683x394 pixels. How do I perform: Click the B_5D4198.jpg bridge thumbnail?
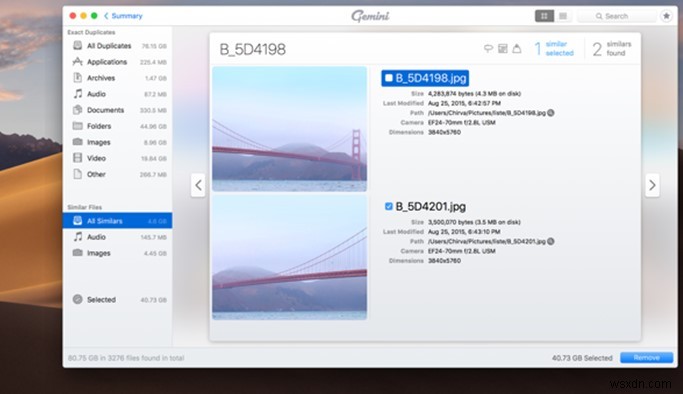[x=290, y=129]
